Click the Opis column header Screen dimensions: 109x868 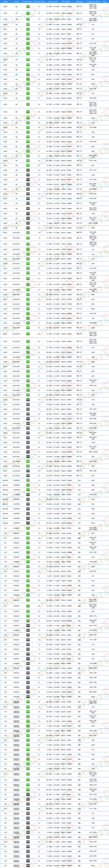(105, 1)
